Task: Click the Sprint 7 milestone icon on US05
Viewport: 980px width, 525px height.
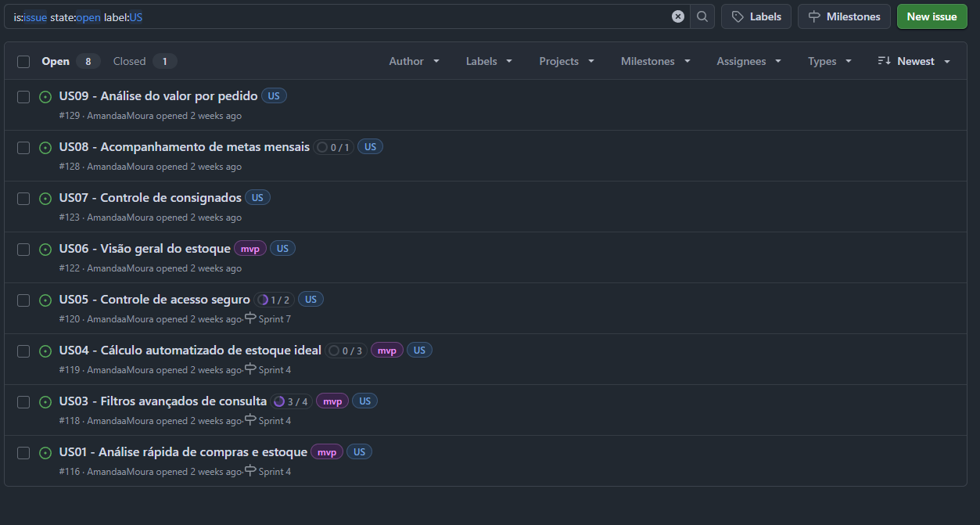Action: pyautogui.click(x=250, y=318)
